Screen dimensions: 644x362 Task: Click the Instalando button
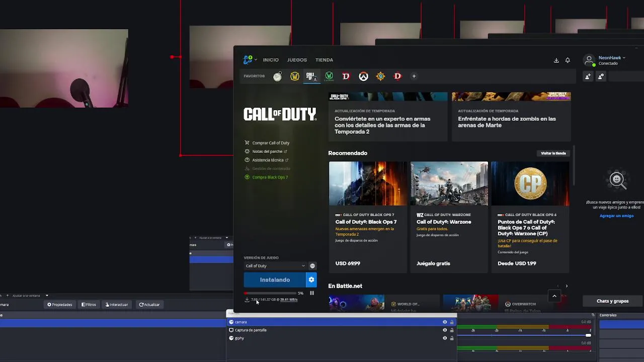tap(275, 280)
